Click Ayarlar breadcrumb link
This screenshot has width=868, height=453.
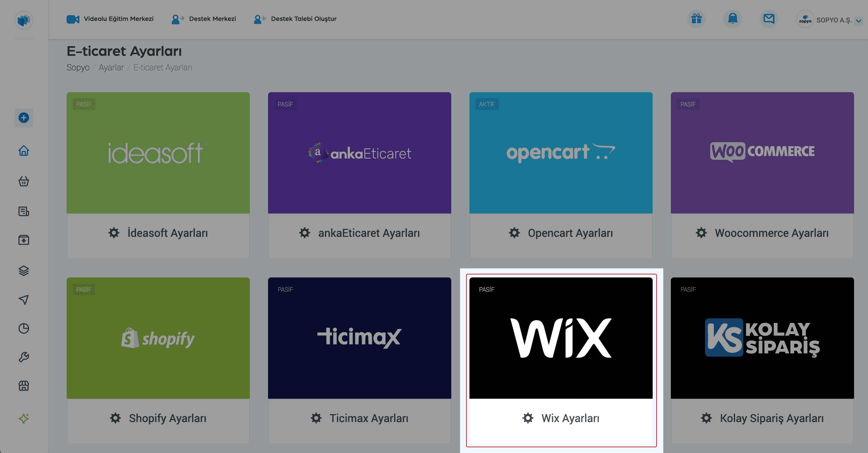coord(111,67)
